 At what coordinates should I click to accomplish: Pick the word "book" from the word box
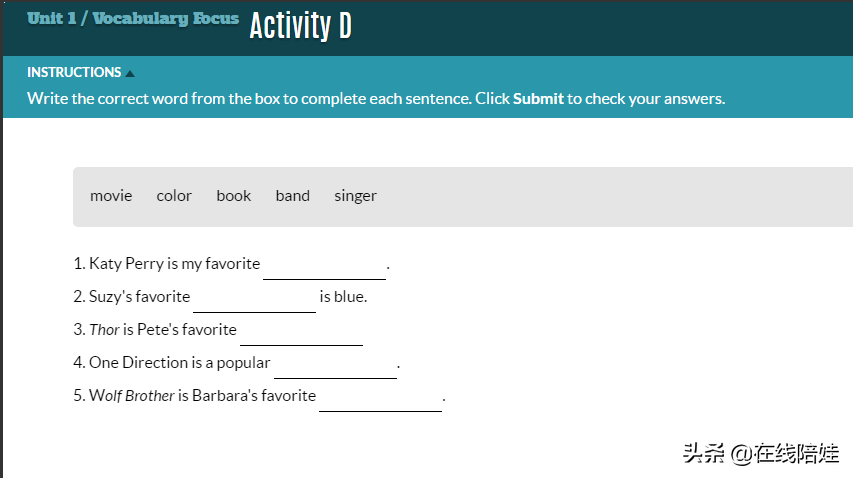234,196
